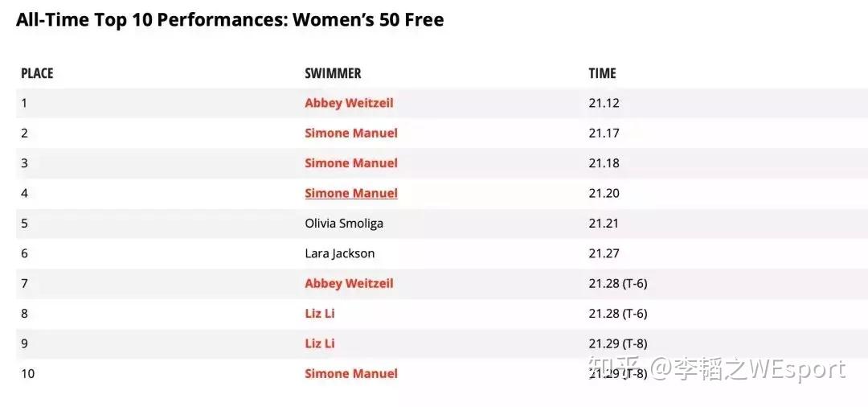Click the 21.21 time in Olivia Smoliga's row

tap(604, 224)
